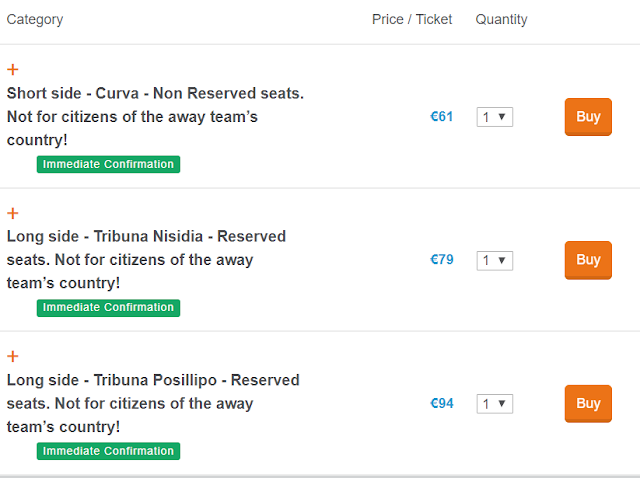Image resolution: width=640 pixels, height=478 pixels.
Task: Click the Category column header
Action: tap(35, 20)
